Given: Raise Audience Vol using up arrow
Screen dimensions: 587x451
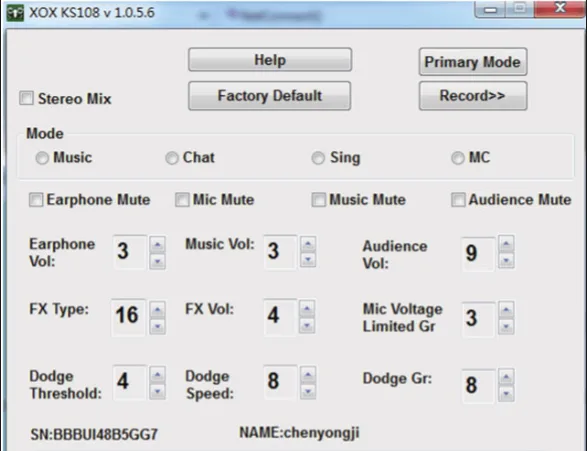Looking at the screenshot, I should 506,244.
